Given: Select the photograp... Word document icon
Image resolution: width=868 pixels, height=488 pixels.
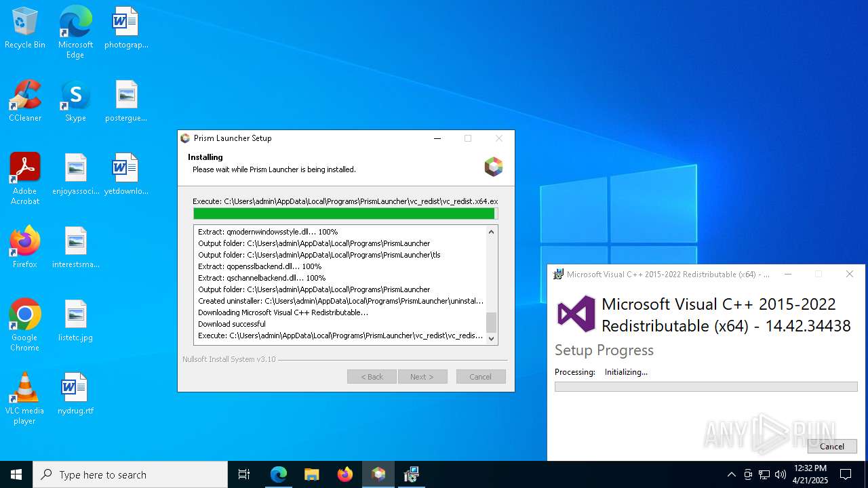Looking at the screenshot, I should coord(126,28).
